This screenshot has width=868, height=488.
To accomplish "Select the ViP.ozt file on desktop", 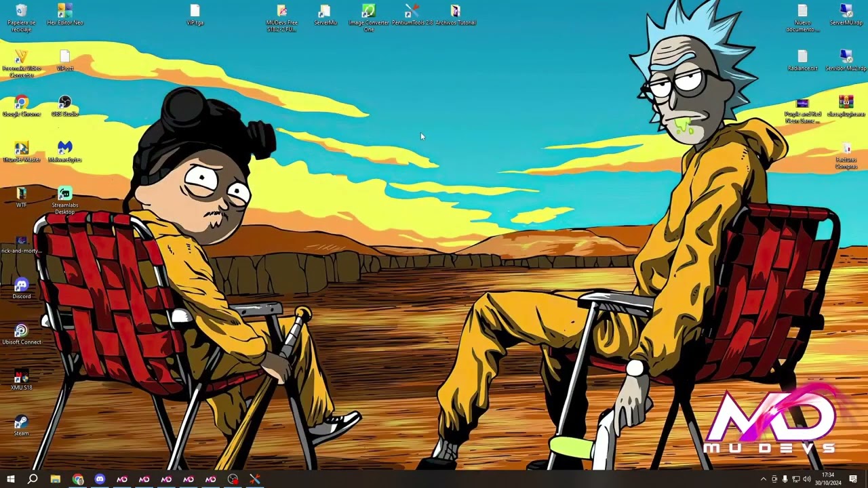I will click(x=65, y=60).
